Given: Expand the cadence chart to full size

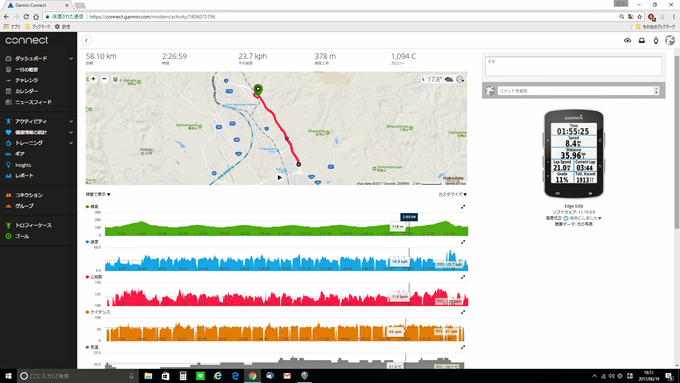Looking at the screenshot, I should [463, 312].
